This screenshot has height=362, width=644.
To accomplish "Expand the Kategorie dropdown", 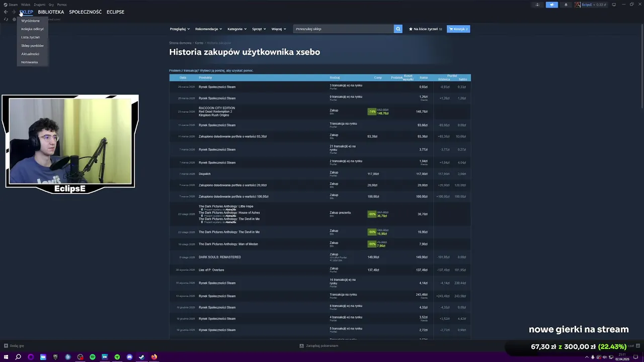I will [x=237, y=29].
